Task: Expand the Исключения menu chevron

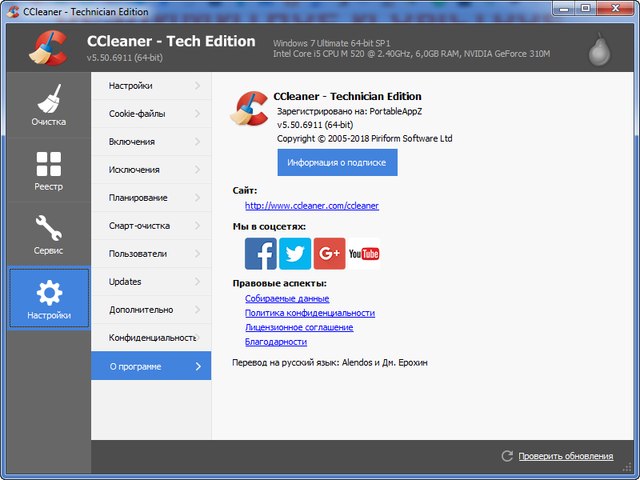Action: (198, 170)
